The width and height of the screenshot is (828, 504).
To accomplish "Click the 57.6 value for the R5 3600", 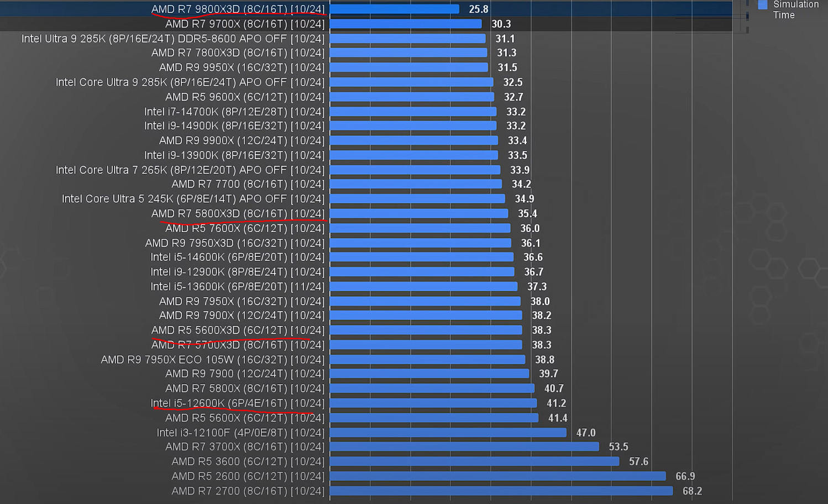I will [638, 461].
